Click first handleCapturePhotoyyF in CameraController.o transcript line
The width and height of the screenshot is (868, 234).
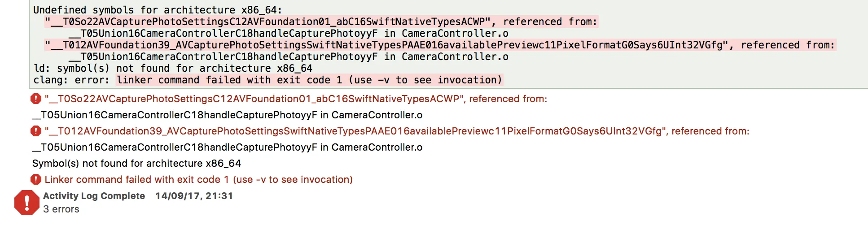pyautogui.click(x=289, y=33)
